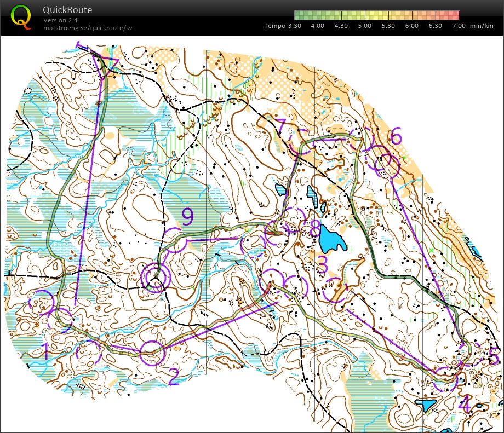The width and height of the screenshot is (504, 433).
Task: Click the 4:00 tempo legend value
Action: click(x=317, y=26)
